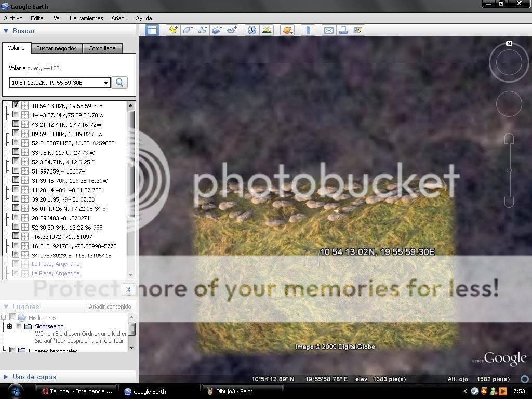Open the Editar menu
The height and width of the screenshot is (399, 532).
click(x=38, y=18)
